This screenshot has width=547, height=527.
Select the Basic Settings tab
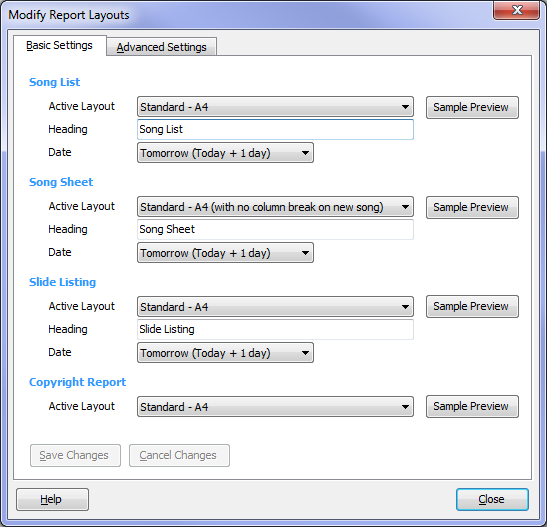click(60, 45)
